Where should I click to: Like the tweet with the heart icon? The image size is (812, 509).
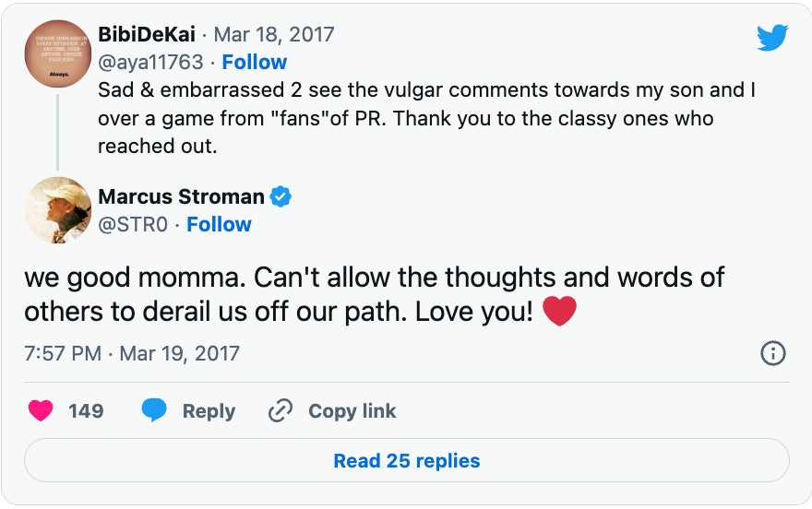(x=41, y=411)
